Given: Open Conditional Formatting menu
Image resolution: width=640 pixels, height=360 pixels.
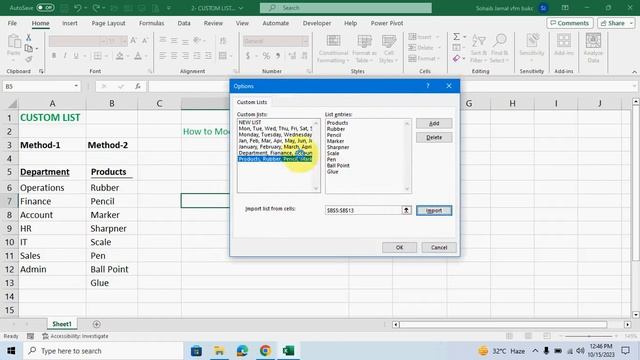Looking at the screenshot, I should pyautogui.click(x=333, y=49).
